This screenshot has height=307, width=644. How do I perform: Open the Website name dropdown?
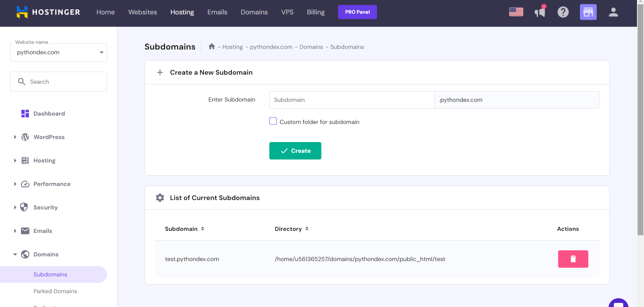point(58,53)
